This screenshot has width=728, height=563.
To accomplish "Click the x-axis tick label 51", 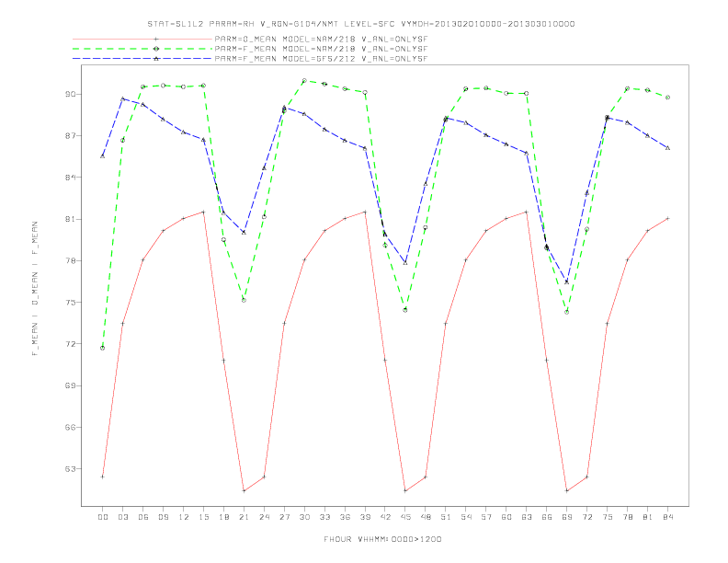I will coord(446,517).
